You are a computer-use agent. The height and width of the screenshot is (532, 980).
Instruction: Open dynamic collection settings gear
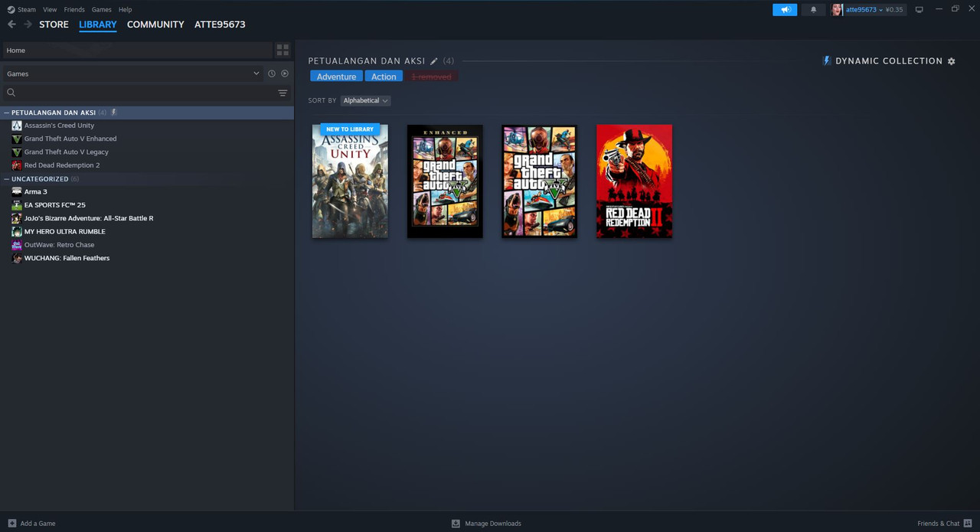952,61
